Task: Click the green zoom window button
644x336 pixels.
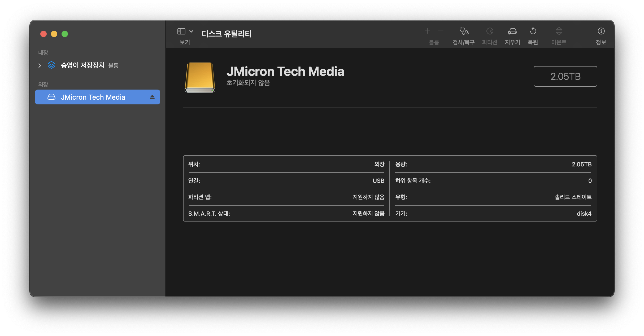Action: tap(65, 34)
